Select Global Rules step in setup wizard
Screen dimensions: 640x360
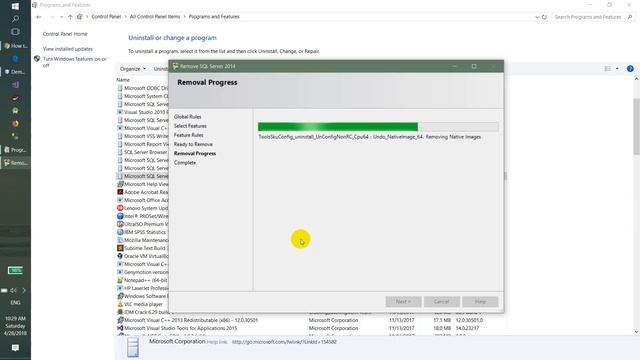click(187, 117)
